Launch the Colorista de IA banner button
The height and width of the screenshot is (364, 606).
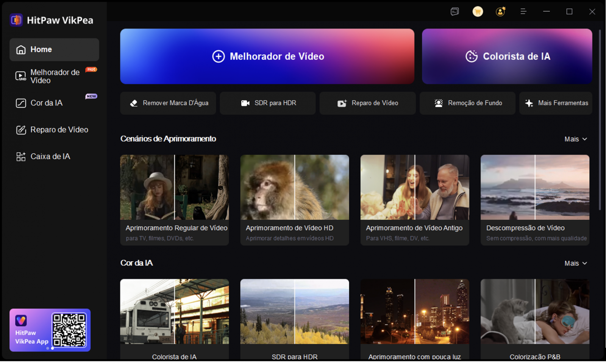[507, 56]
